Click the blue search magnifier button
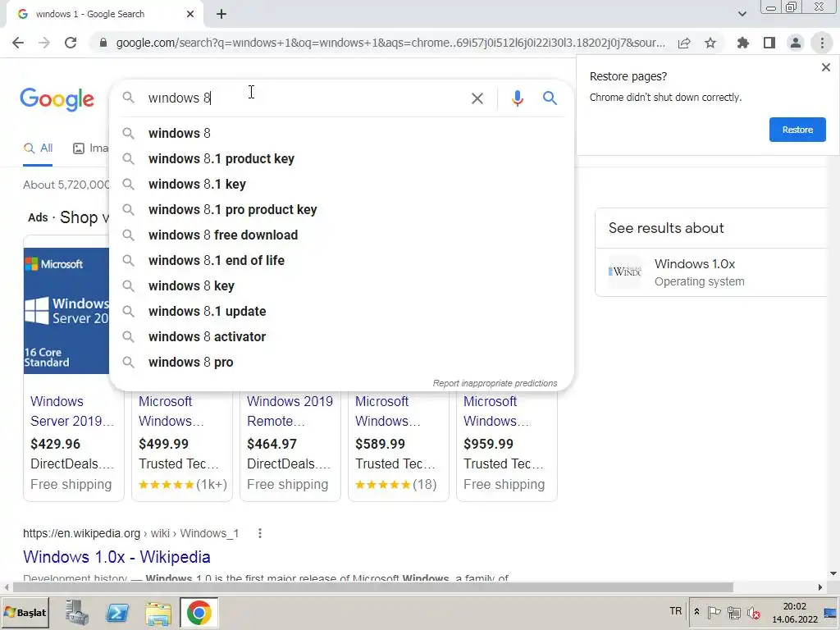This screenshot has width=840, height=630. click(550, 98)
